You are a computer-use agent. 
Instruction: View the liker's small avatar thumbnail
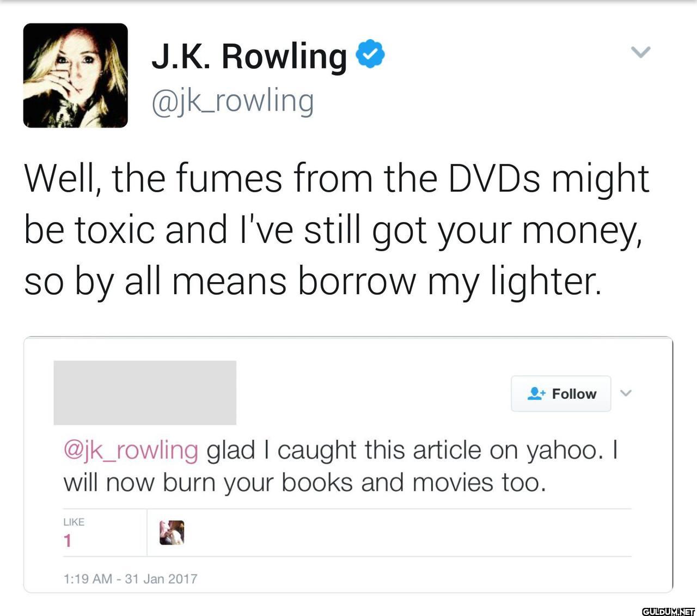click(x=172, y=533)
